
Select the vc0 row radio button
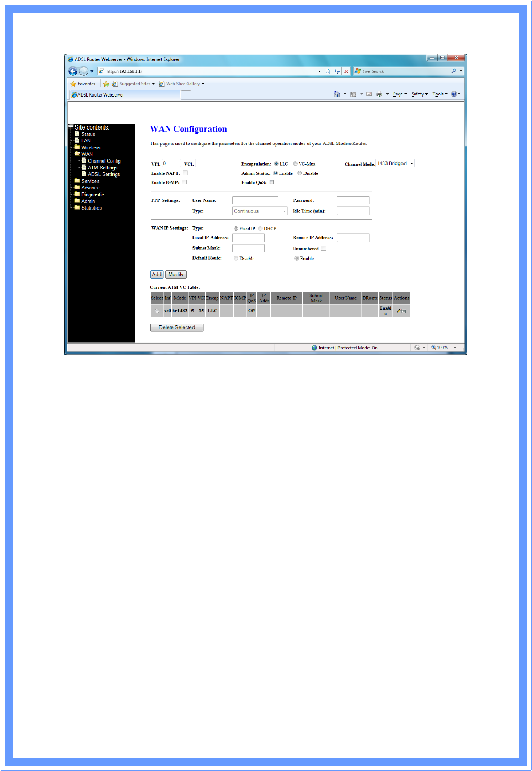pos(157,311)
